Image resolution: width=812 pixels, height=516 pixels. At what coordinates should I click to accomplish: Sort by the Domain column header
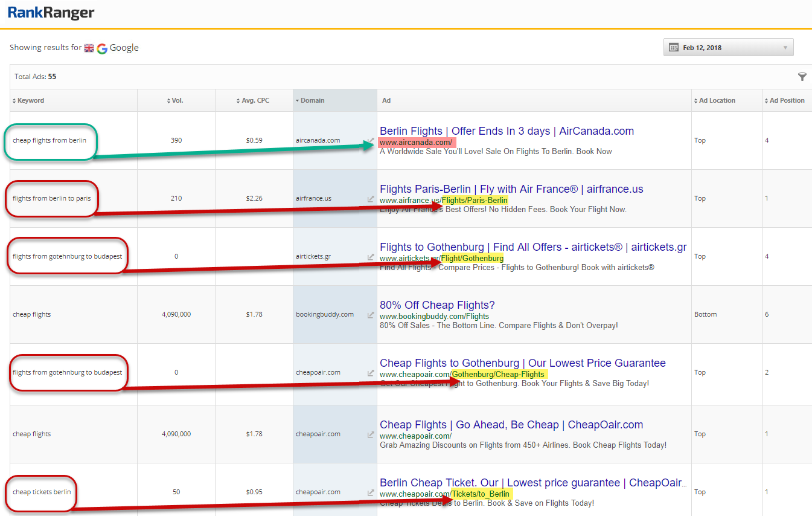point(312,101)
